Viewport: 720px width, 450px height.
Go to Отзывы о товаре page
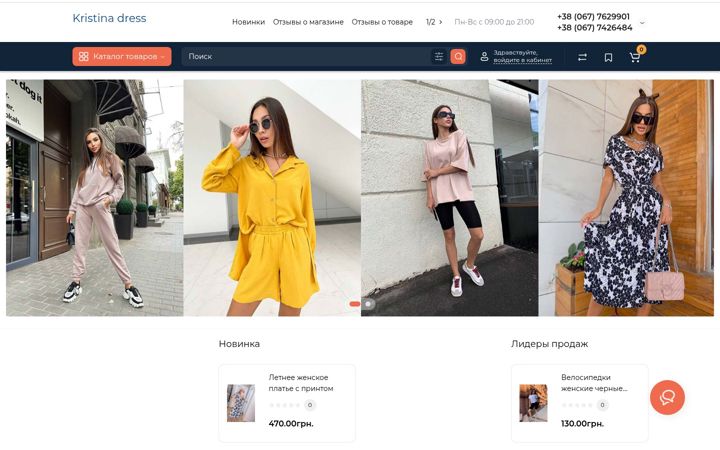[382, 22]
